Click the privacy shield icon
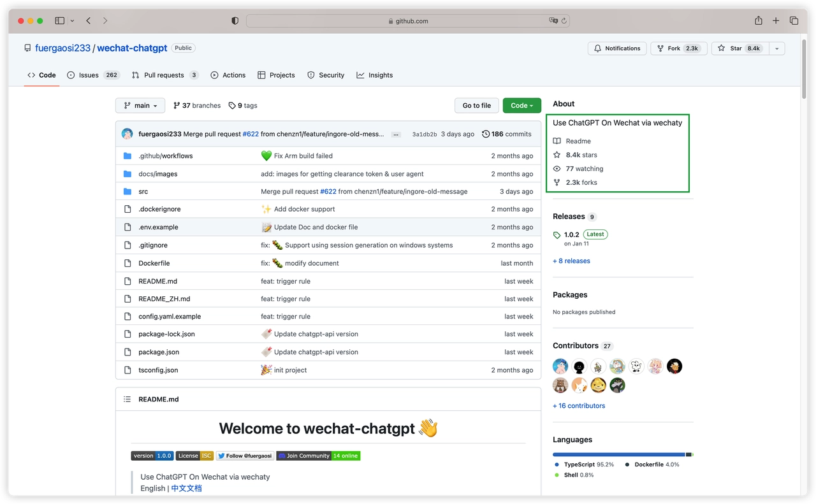The width and height of the screenshot is (816, 504). tap(235, 21)
